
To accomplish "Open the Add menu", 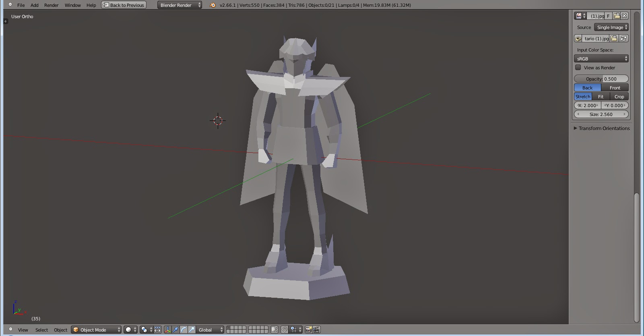I will [x=35, y=5].
